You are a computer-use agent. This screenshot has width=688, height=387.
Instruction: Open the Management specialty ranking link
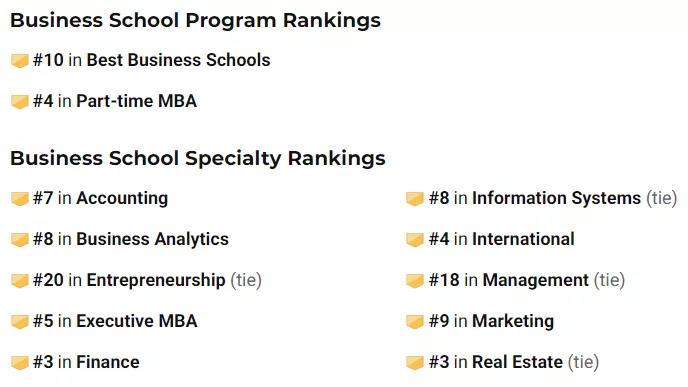coord(535,280)
